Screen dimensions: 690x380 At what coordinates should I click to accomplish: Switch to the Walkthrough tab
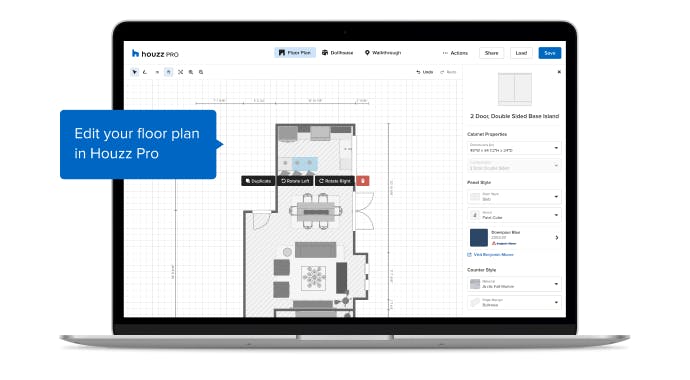(x=383, y=53)
